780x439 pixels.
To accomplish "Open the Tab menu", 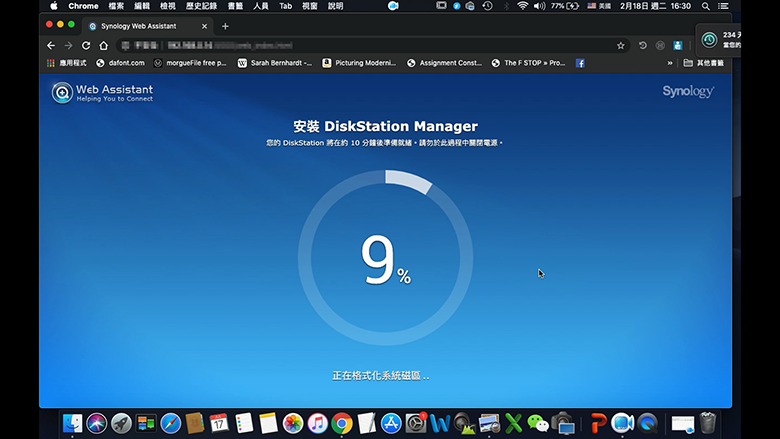I will [x=286, y=6].
